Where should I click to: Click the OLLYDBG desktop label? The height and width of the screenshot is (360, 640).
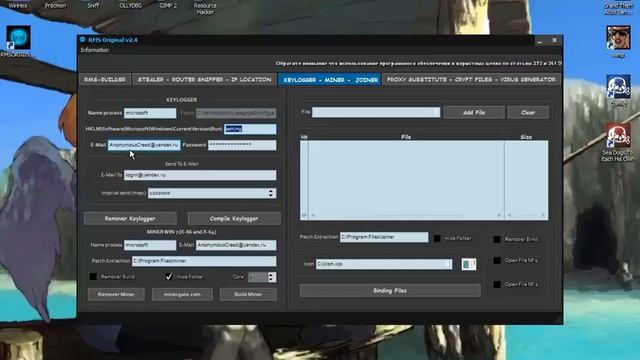[131, 5]
